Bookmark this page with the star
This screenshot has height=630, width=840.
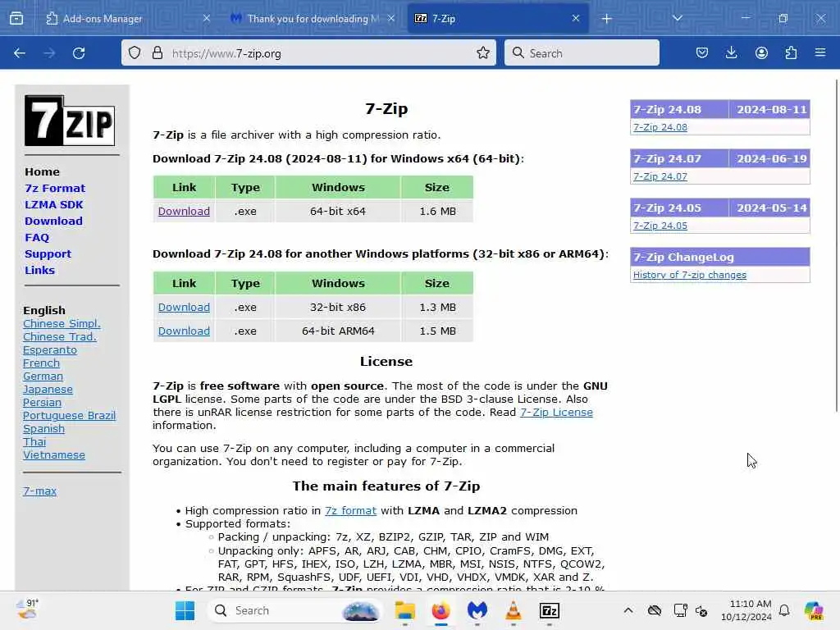(x=483, y=52)
